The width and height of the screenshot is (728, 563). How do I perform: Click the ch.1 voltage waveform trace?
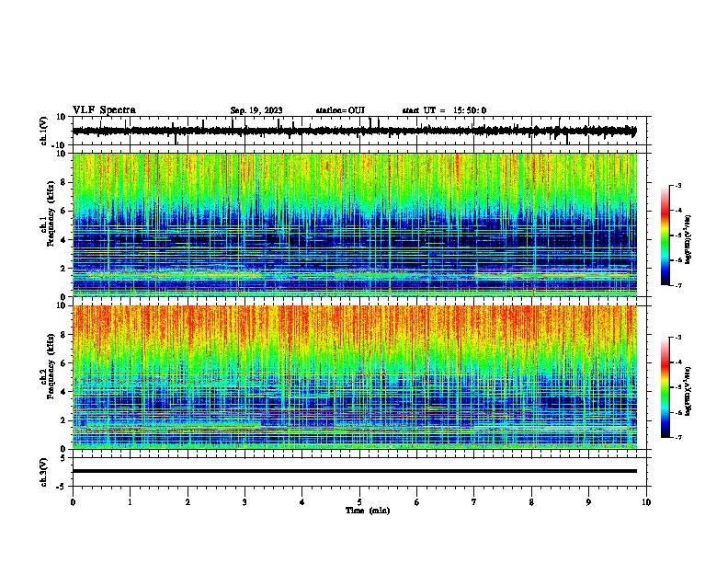tap(355, 131)
